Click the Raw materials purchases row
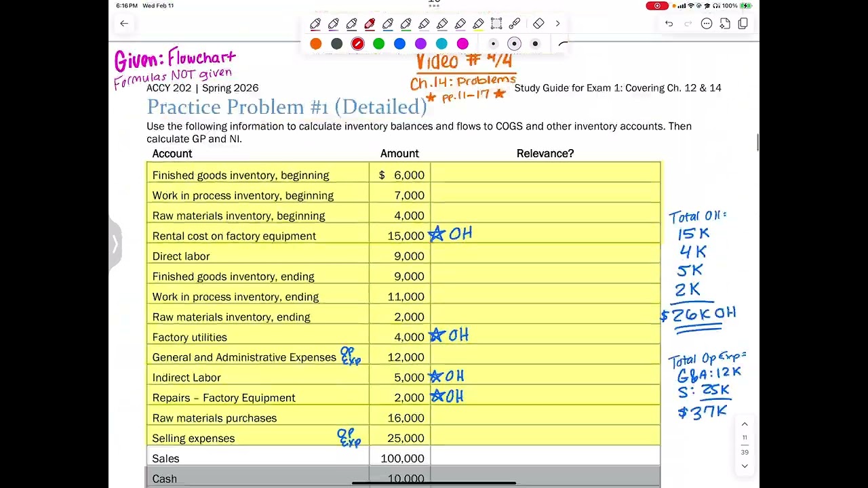 click(403, 418)
